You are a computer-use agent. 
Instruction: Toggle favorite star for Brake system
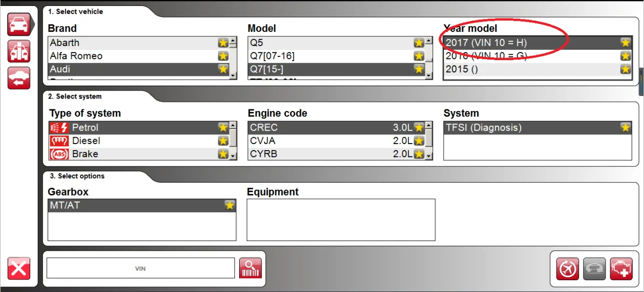[223, 154]
